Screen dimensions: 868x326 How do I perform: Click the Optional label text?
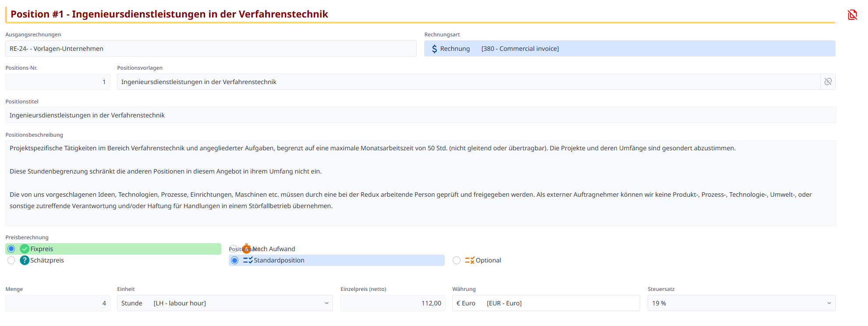point(489,260)
